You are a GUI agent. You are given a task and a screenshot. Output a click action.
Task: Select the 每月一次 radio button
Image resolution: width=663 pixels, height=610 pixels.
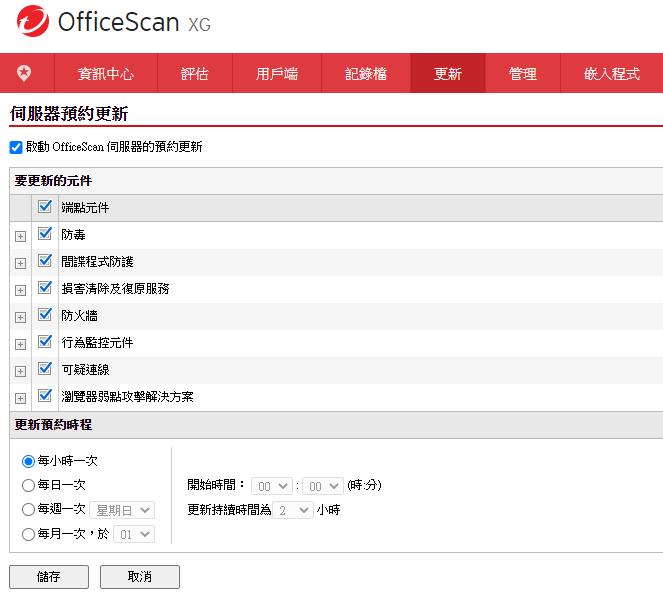[x=28, y=534]
